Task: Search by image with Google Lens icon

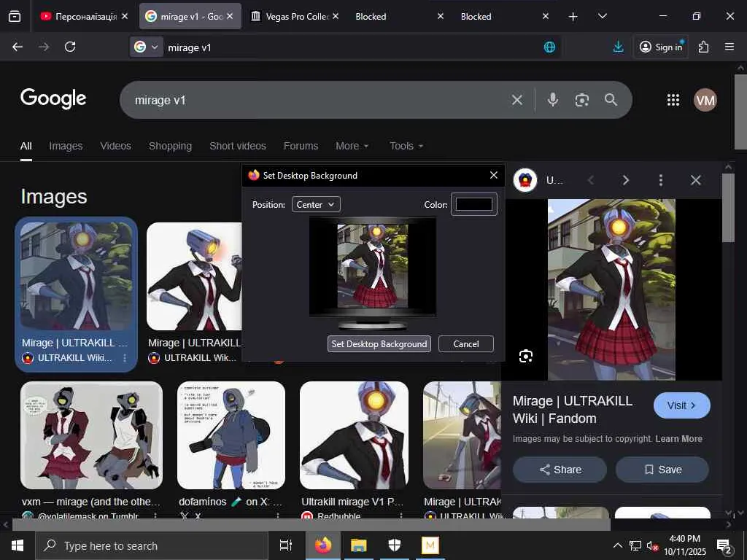Action: click(581, 100)
